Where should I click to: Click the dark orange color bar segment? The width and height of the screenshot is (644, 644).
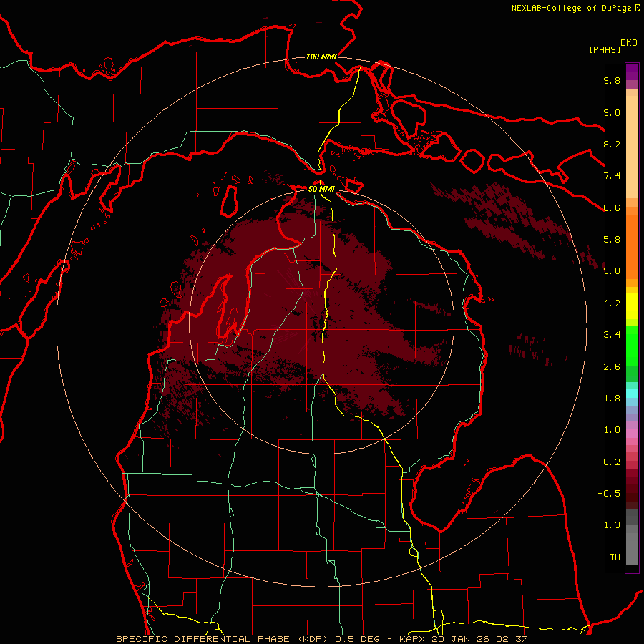coord(632,248)
